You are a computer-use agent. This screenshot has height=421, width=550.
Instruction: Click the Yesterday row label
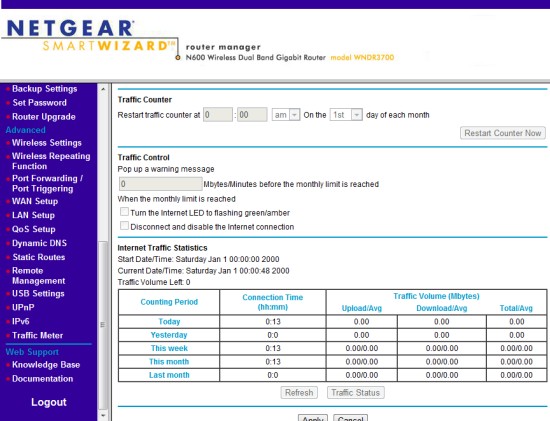(169, 335)
